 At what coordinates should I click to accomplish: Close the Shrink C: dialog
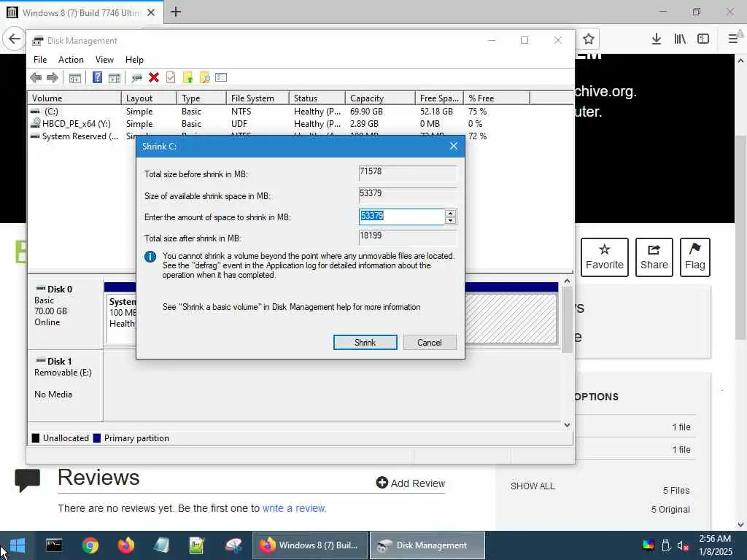click(x=454, y=146)
